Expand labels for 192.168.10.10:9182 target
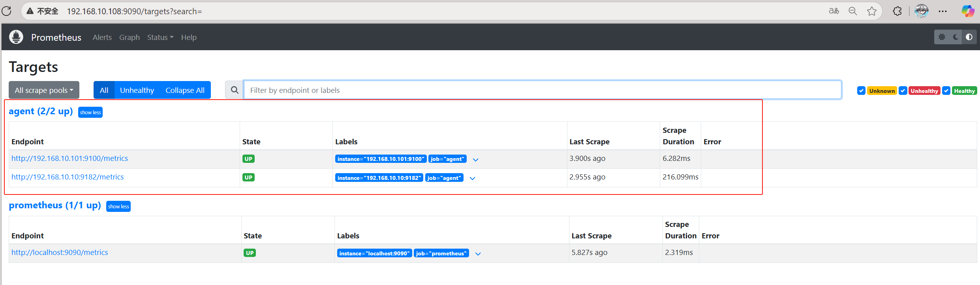The height and width of the screenshot is (285, 980). point(472,178)
